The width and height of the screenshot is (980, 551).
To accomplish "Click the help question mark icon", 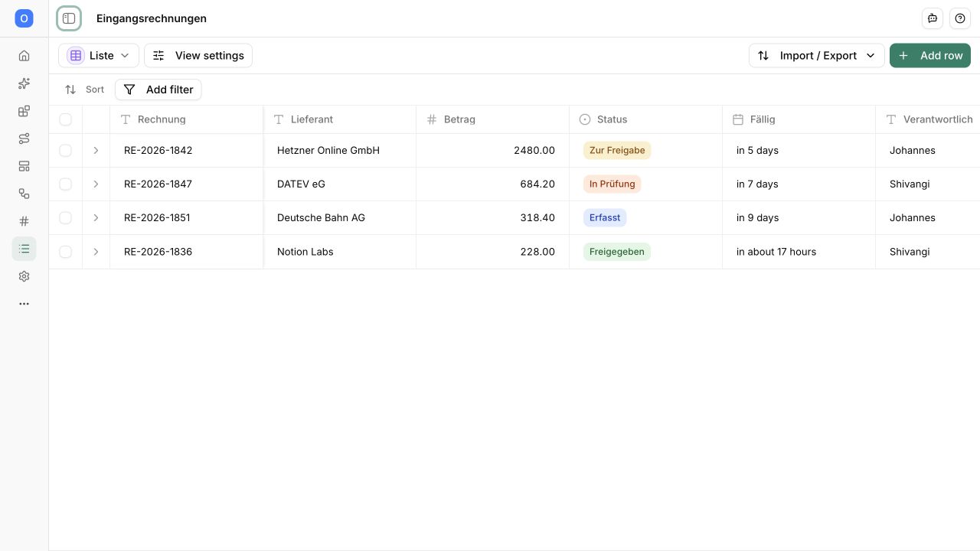I will [x=960, y=18].
